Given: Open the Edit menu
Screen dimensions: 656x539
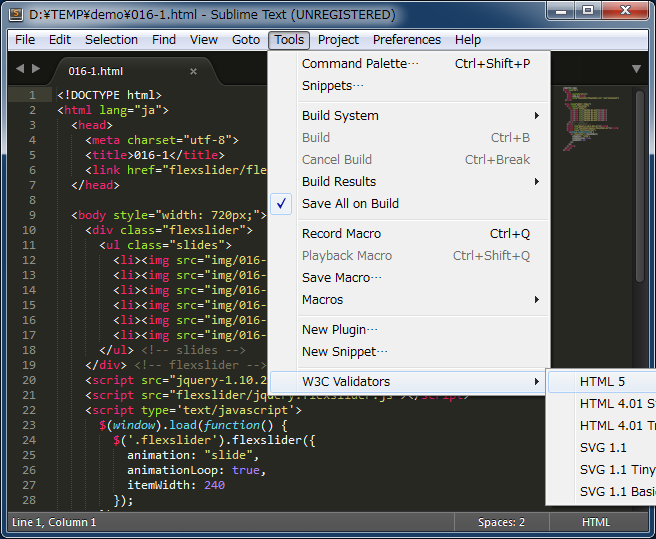Looking at the screenshot, I should (60, 40).
